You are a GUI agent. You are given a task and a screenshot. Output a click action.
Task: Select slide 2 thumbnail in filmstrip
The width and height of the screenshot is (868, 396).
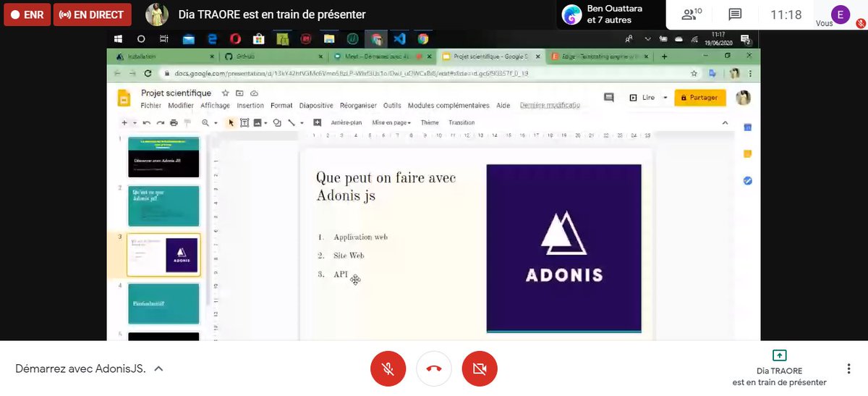pyautogui.click(x=163, y=206)
